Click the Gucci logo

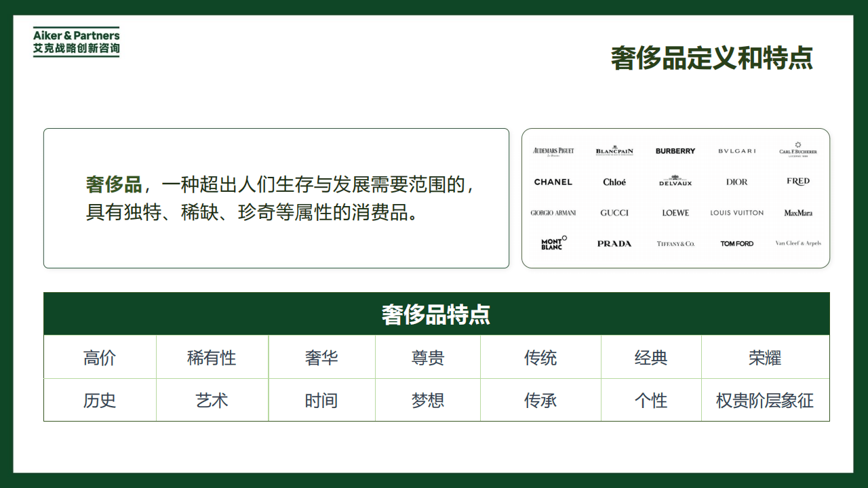click(614, 213)
